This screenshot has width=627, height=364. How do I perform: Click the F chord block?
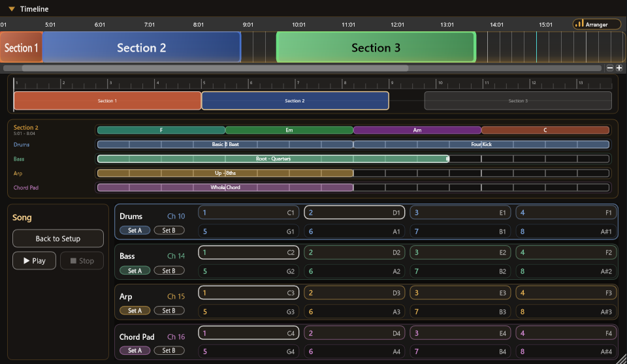[161, 130]
